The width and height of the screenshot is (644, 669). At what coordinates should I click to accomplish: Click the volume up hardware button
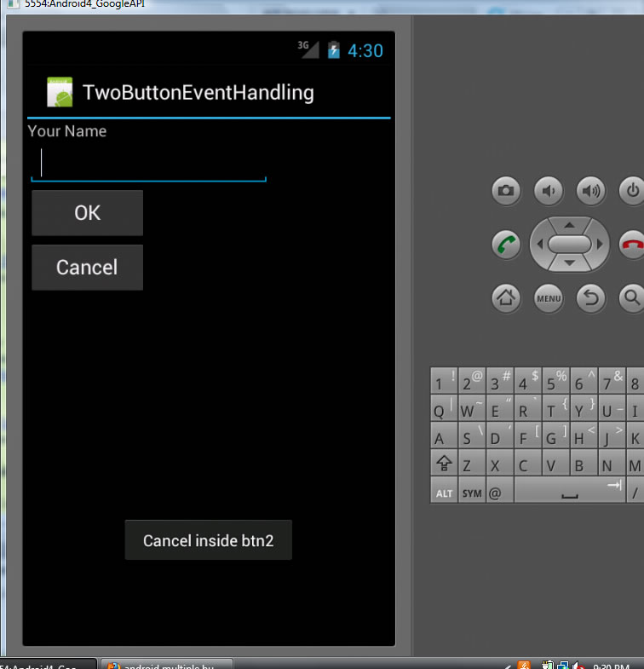pyautogui.click(x=591, y=191)
